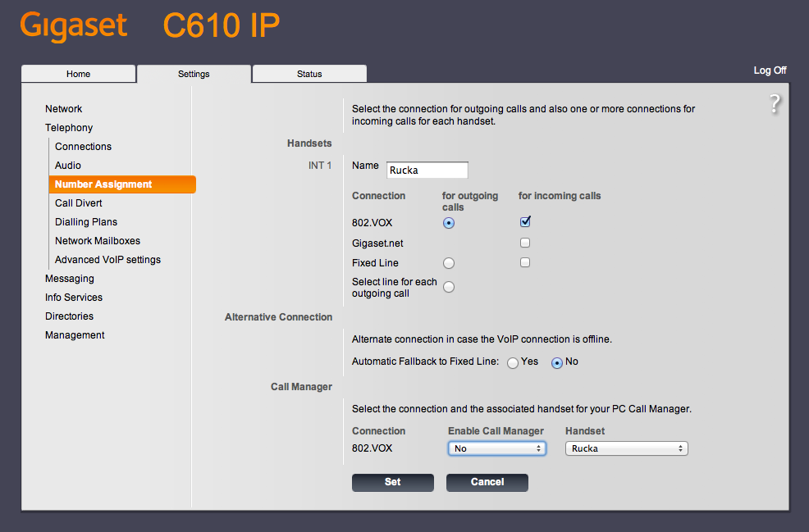Enable Fixed Line for incoming calls
Screen dimensions: 809x532
point(525,262)
